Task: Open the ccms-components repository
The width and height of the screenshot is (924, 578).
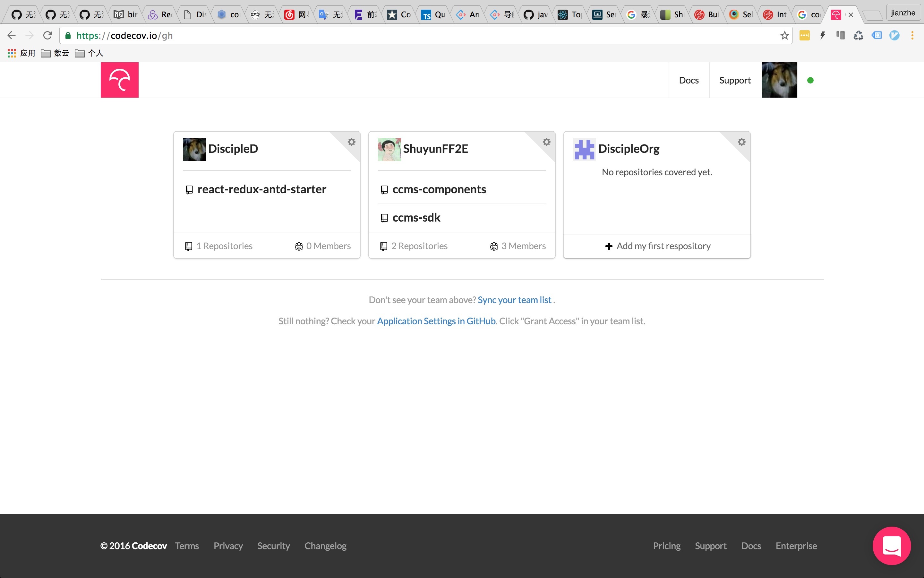Action: click(x=439, y=189)
